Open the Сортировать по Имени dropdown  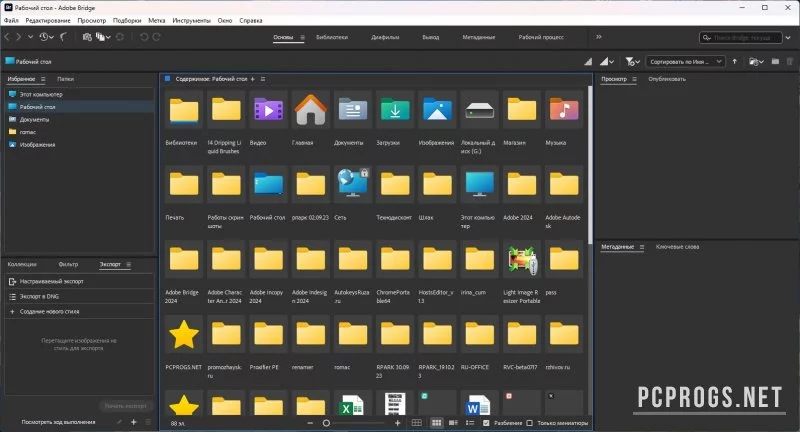686,62
